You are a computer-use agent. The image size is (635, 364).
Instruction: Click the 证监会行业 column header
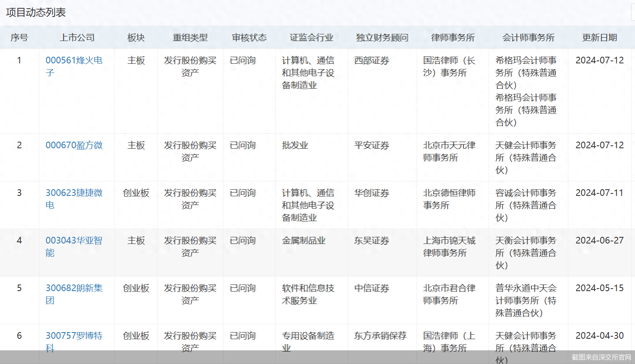311,38
